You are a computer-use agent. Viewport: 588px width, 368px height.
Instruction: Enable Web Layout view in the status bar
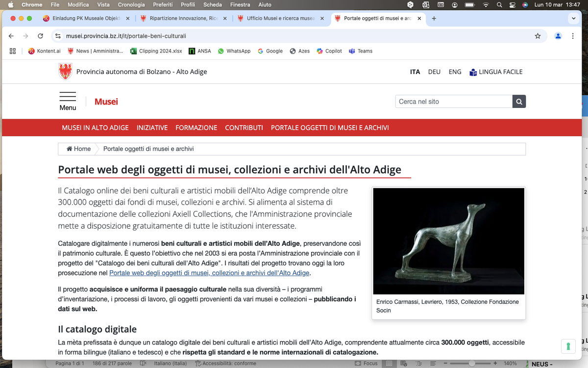(403, 363)
